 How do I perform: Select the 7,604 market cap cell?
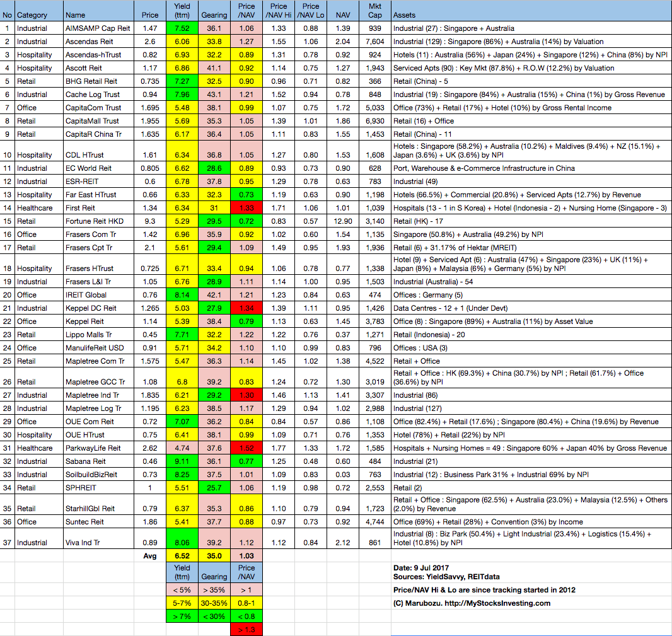(x=375, y=42)
